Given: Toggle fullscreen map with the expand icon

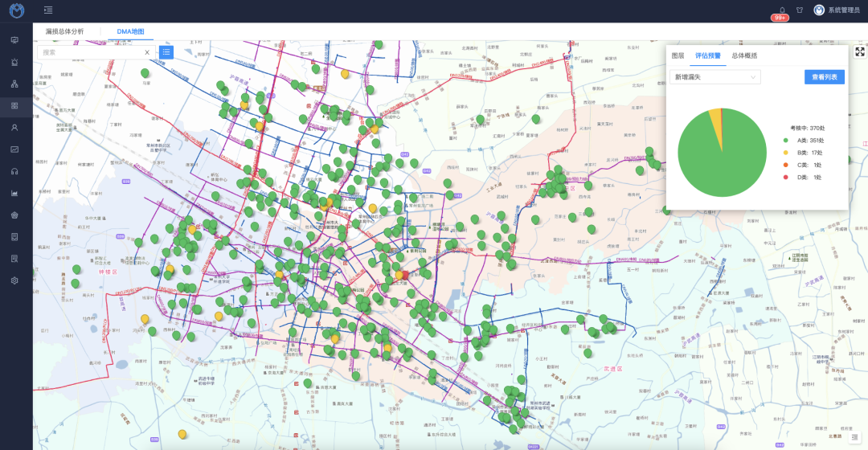Looking at the screenshot, I should 859,51.
